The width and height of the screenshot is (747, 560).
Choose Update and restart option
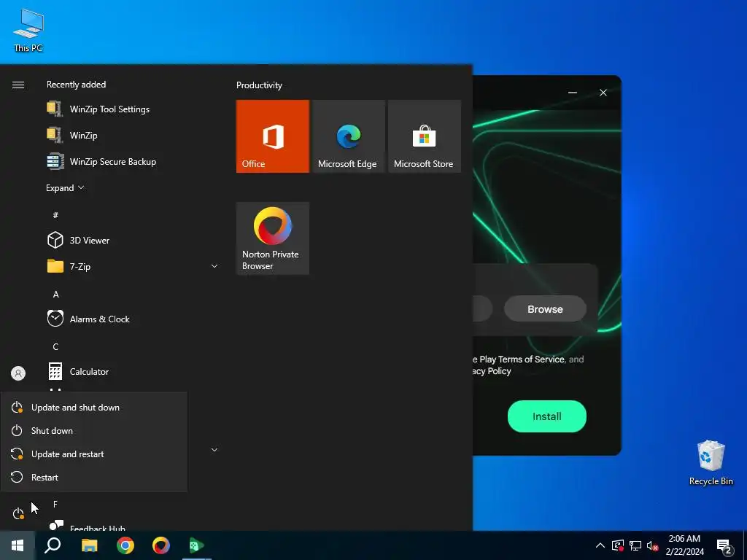pyautogui.click(x=94, y=454)
